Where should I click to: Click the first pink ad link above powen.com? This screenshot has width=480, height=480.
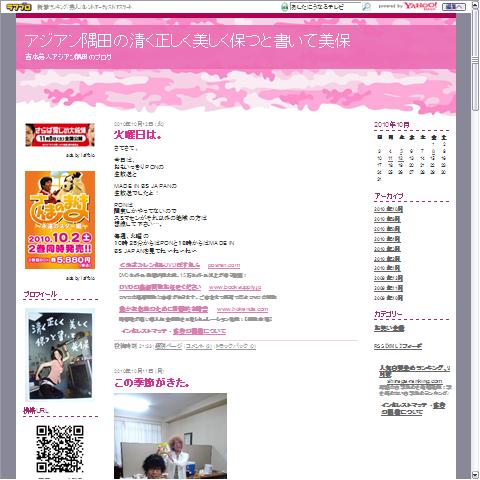159,265
